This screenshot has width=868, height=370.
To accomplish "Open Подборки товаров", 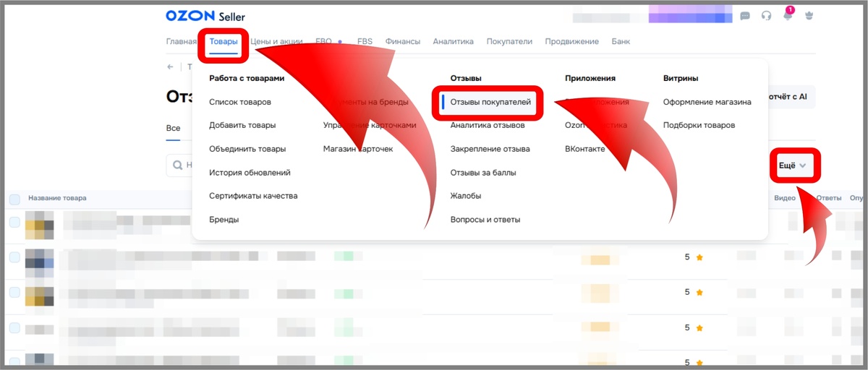I will pos(699,125).
